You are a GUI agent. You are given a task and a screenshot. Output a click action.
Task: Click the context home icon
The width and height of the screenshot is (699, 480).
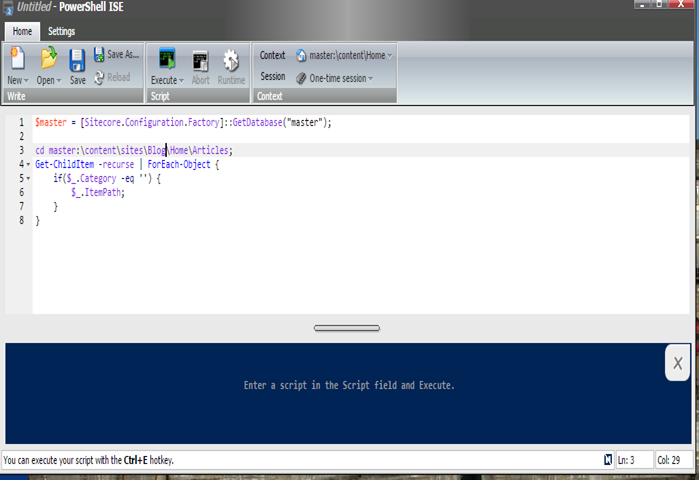point(301,55)
